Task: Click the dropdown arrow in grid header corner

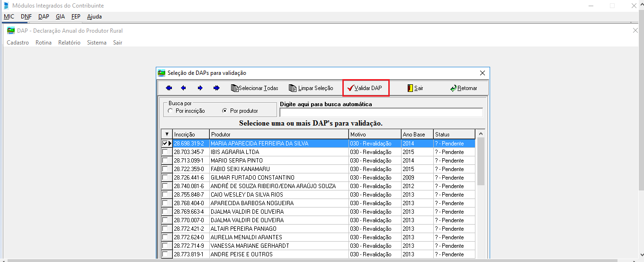Action: pyautogui.click(x=166, y=135)
